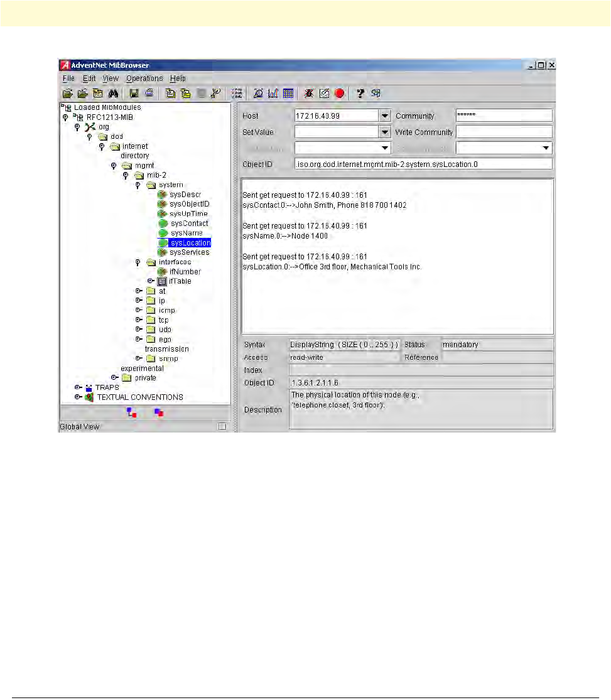Click the second yellow document toolbar icon

point(185,94)
